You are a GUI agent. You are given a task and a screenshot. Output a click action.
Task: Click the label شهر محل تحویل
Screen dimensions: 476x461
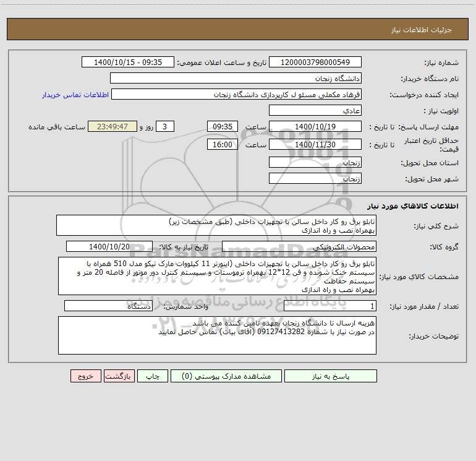pyautogui.click(x=432, y=179)
